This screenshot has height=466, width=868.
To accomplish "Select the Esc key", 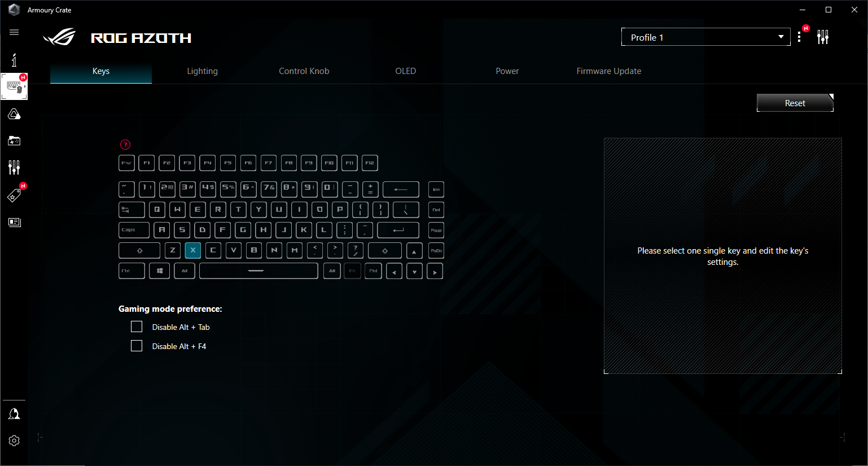I will 126,163.
